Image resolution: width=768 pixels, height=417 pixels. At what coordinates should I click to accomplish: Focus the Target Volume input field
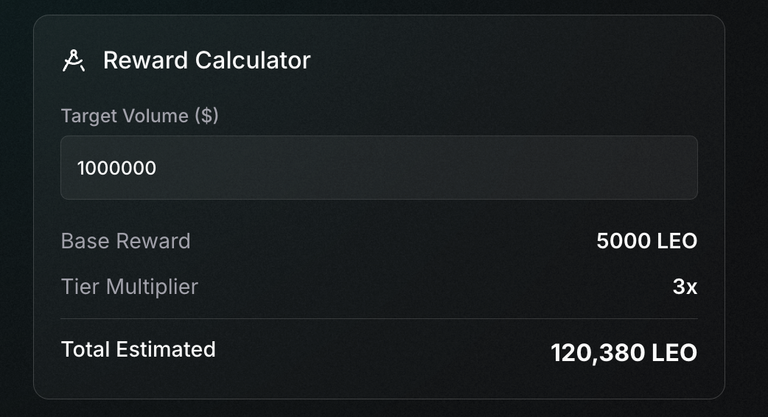pos(379,168)
